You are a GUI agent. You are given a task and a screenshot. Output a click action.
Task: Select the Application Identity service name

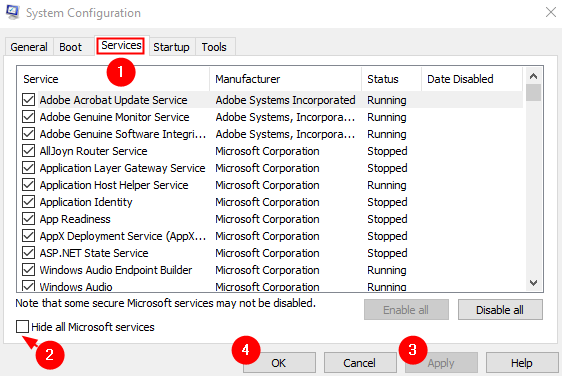(x=86, y=202)
